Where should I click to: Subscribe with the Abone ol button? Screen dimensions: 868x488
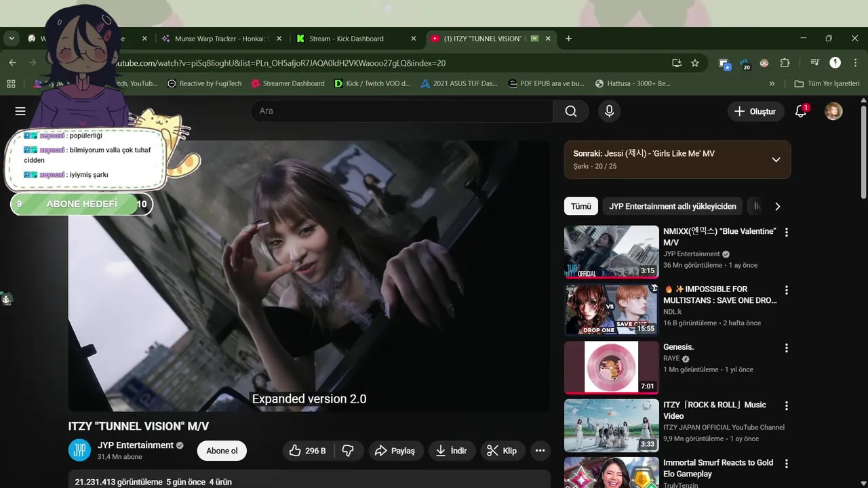point(222,451)
